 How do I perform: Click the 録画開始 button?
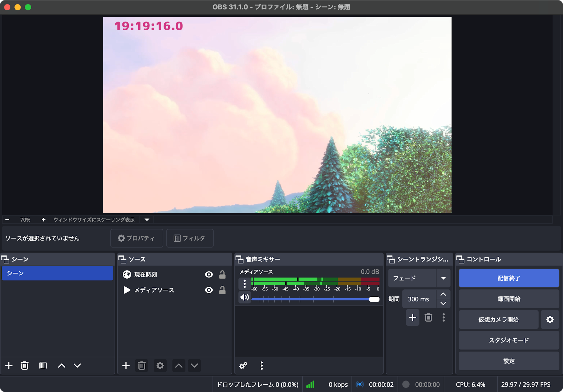509,299
